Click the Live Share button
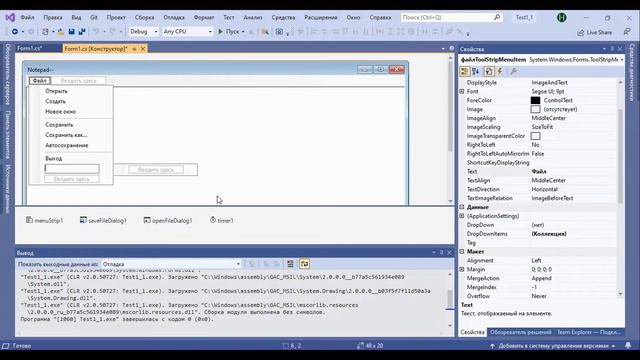This screenshot has height=360, width=640. pyautogui.click(x=594, y=32)
